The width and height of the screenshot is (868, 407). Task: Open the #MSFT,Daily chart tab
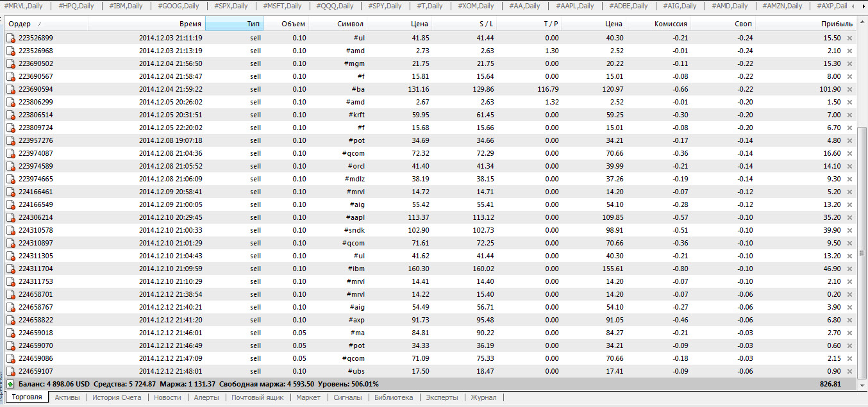[x=282, y=6]
